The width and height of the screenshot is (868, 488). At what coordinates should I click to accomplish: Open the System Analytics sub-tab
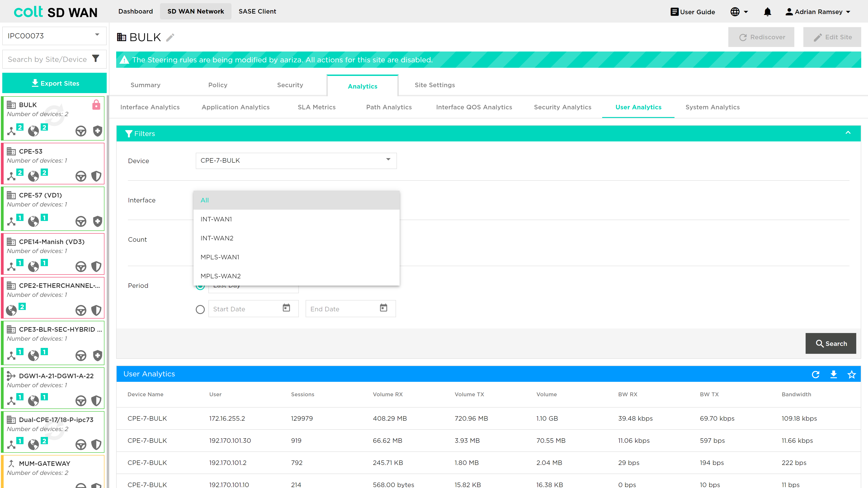(712, 107)
